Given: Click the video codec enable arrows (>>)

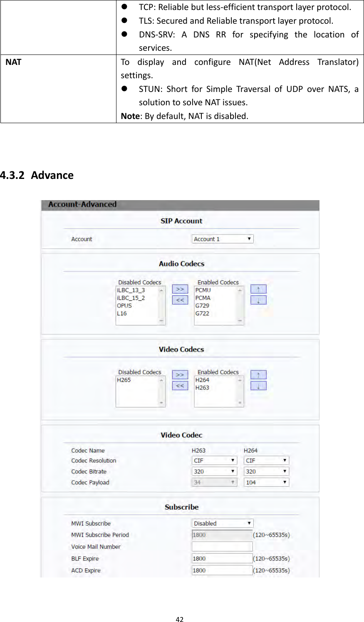Looking at the screenshot, I should (x=179, y=375).
